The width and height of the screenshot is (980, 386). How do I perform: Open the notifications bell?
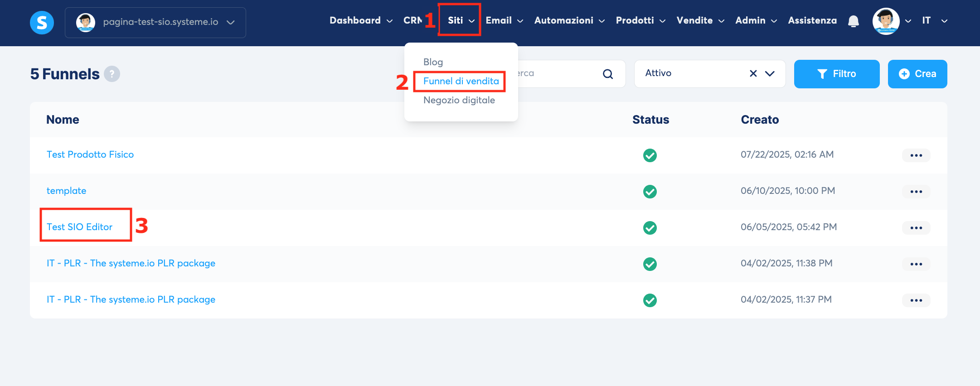pos(854,21)
